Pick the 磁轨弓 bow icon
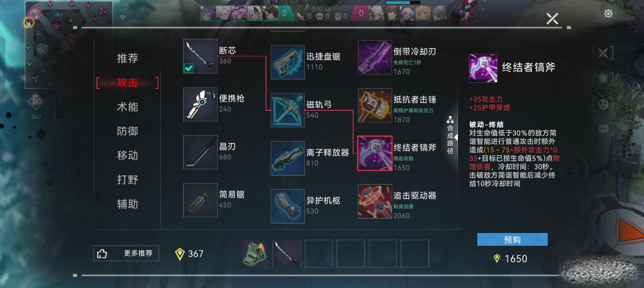The image size is (644, 288). 288,110
